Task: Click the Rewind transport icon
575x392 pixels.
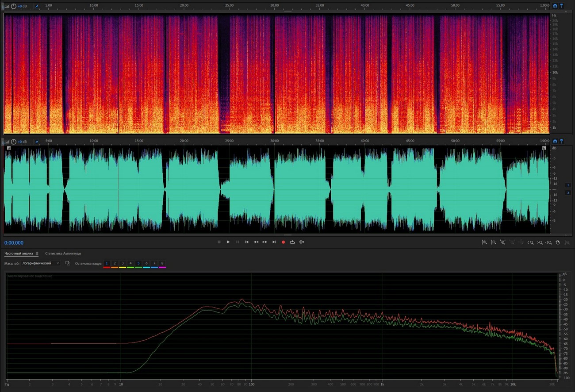Action: click(x=256, y=242)
